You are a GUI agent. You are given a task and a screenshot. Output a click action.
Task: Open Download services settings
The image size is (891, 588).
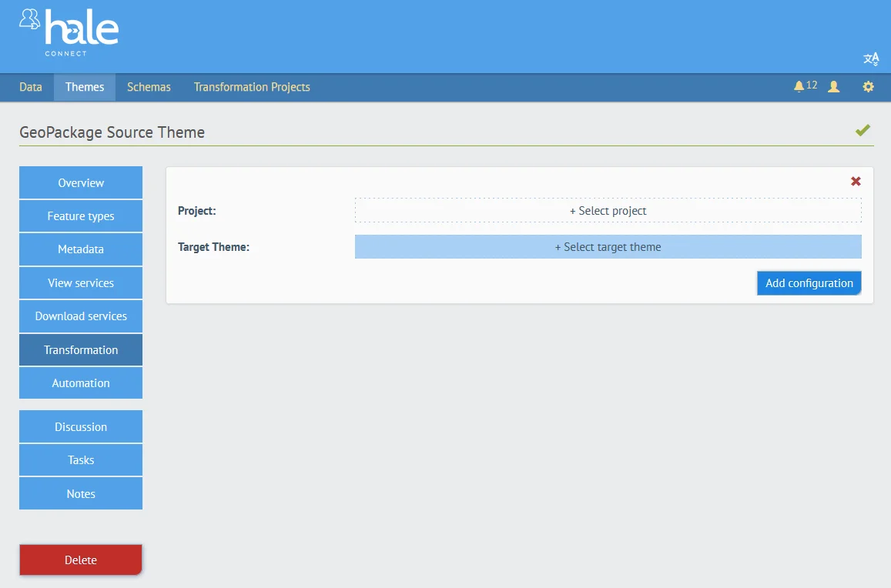click(80, 316)
